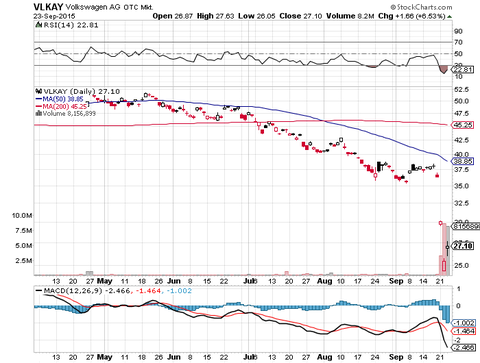Screen dimensions: 480x363
Task: Click the tallest pink volume bar
Action: (x=444, y=249)
